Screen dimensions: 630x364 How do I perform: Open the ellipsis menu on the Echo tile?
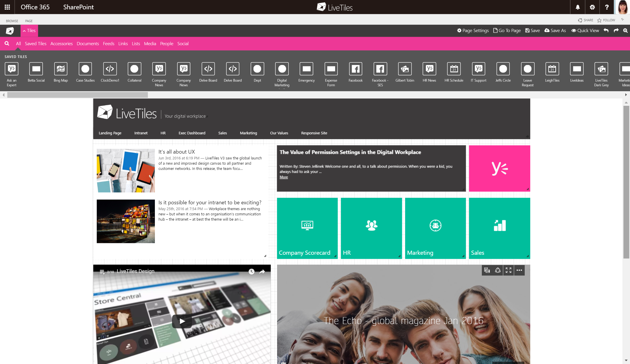point(519,270)
